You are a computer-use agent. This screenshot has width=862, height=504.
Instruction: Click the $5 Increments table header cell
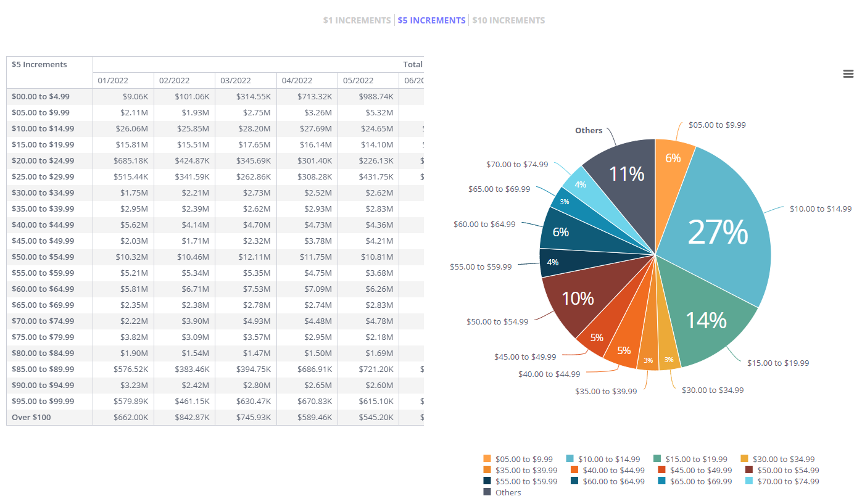[39, 65]
